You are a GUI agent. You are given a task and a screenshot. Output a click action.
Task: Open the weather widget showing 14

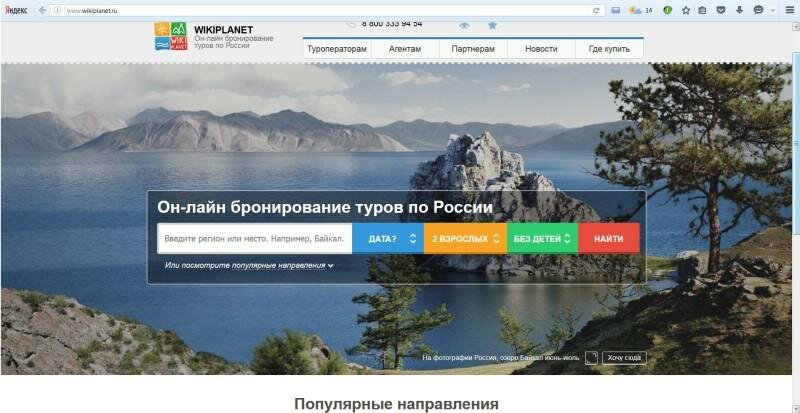641,10
